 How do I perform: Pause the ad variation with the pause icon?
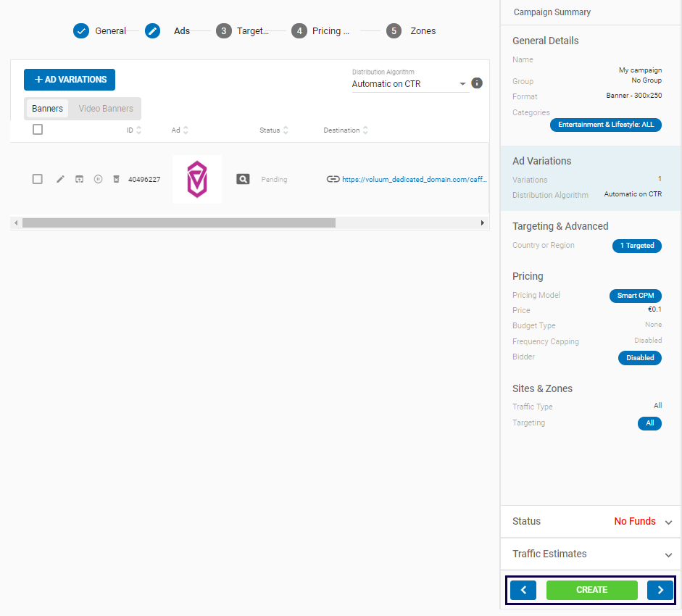[x=98, y=179]
